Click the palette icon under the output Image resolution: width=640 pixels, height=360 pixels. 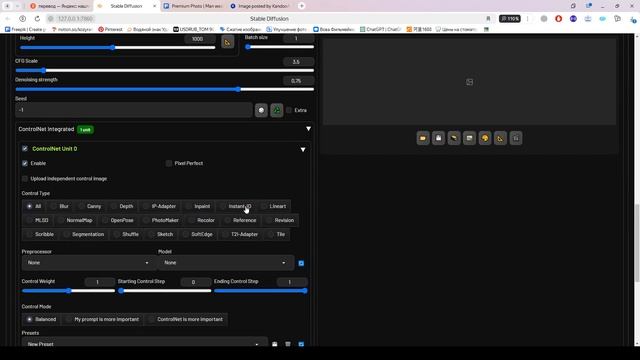click(x=485, y=138)
